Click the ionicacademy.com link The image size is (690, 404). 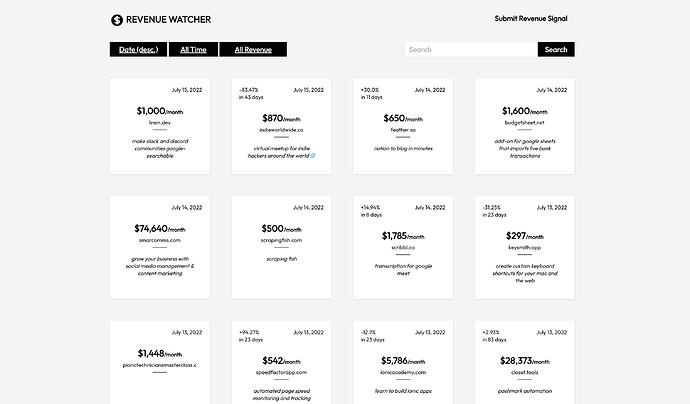click(403, 372)
